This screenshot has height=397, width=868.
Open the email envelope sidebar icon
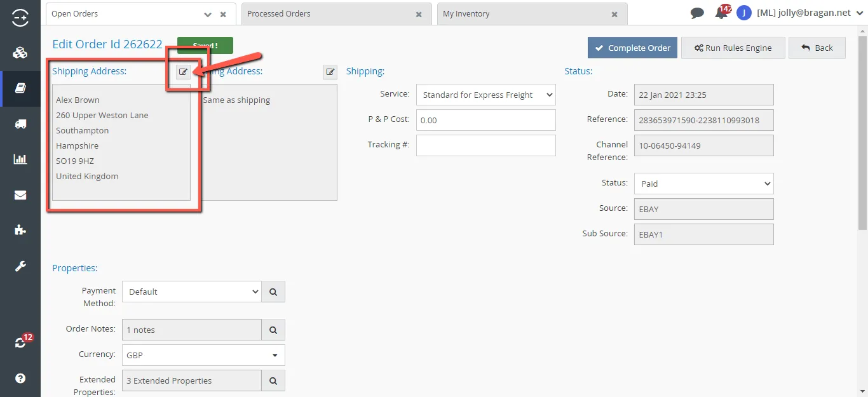pyautogui.click(x=20, y=195)
